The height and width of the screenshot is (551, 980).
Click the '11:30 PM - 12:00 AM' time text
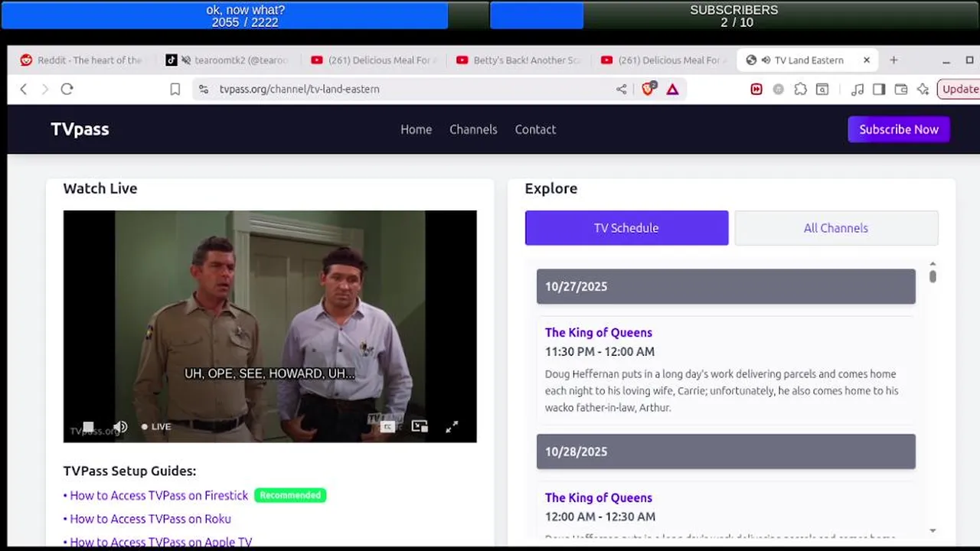pyautogui.click(x=599, y=352)
